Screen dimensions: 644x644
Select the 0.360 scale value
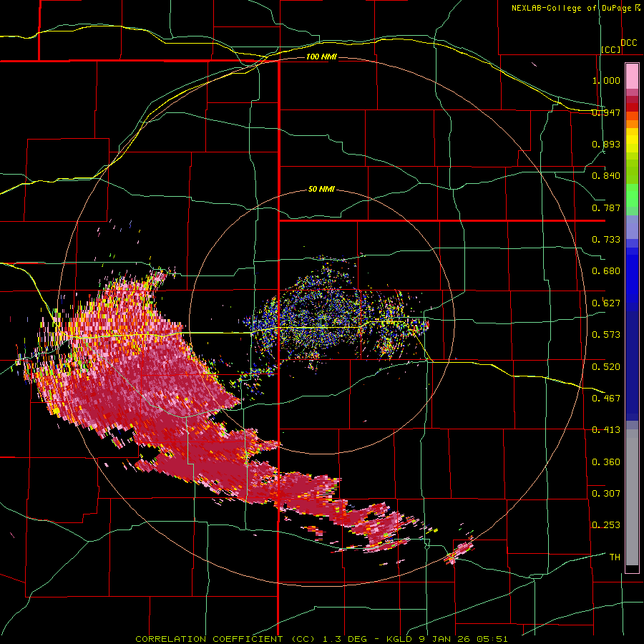click(x=606, y=462)
